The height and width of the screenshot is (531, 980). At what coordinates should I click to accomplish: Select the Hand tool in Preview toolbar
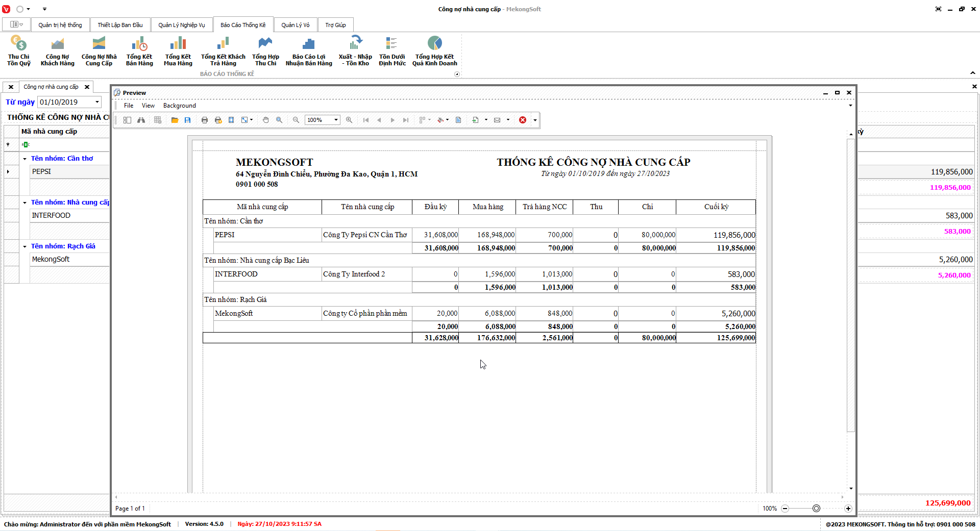pyautogui.click(x=265, y=120)
